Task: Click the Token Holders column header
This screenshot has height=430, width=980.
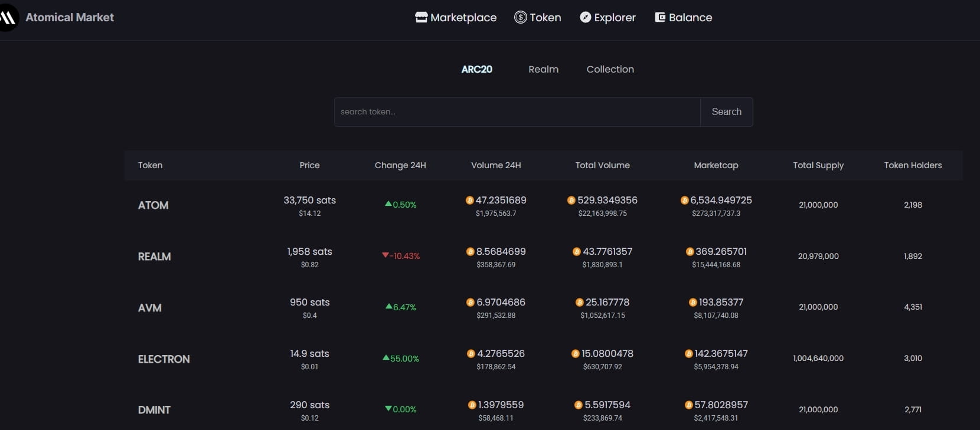Action: tap(912, 165)
